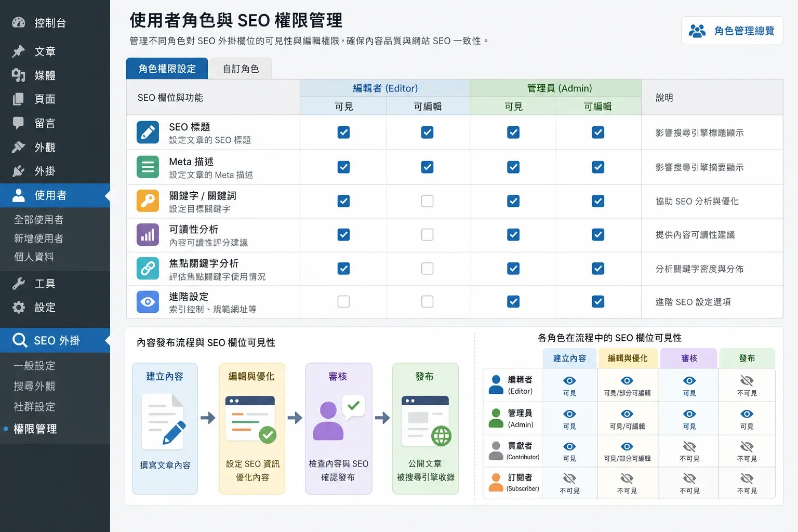Uncheck Admin 可編輯 for 可讀性分析
Screen dimensions: 798x532
click(598, 235)
